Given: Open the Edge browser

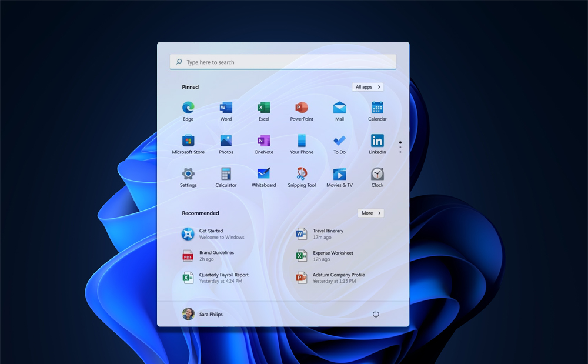Looking at the screenshot, I should 188,111.
